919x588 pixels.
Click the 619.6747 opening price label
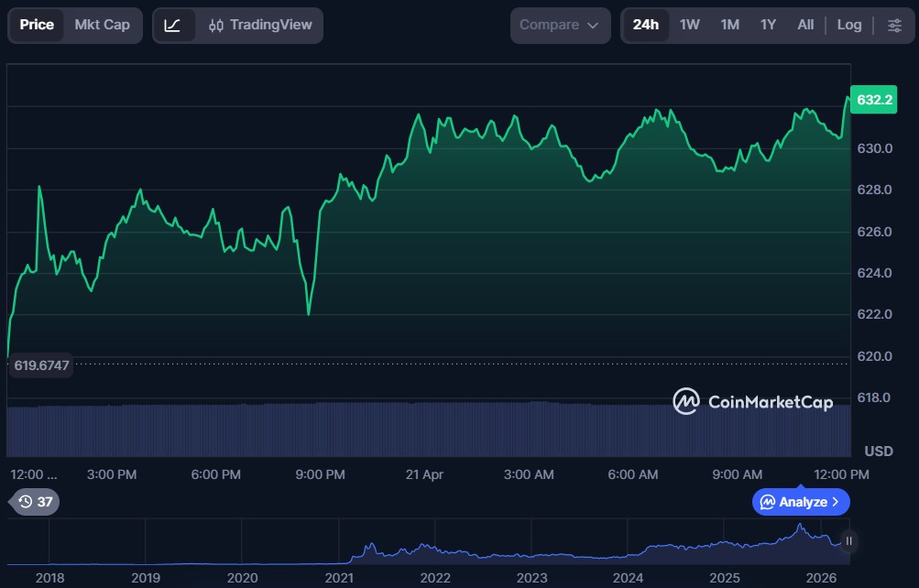[42, 365]
